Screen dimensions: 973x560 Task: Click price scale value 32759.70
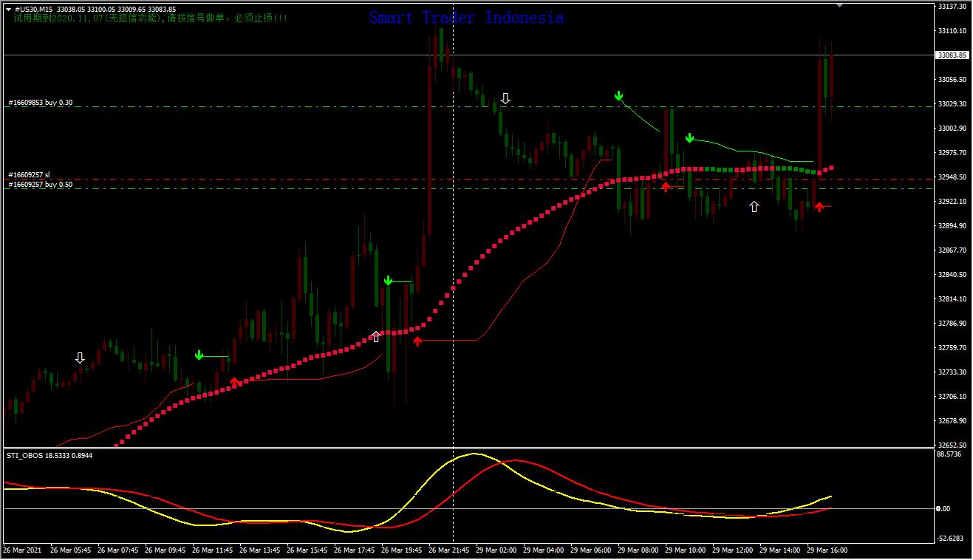click(x=952, y=348)
